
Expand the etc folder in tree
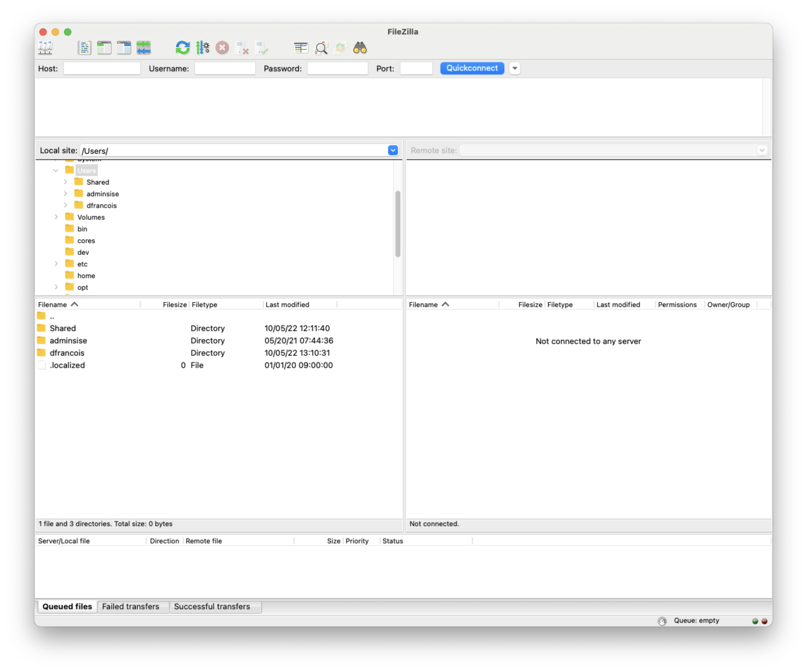pos(56,264)
